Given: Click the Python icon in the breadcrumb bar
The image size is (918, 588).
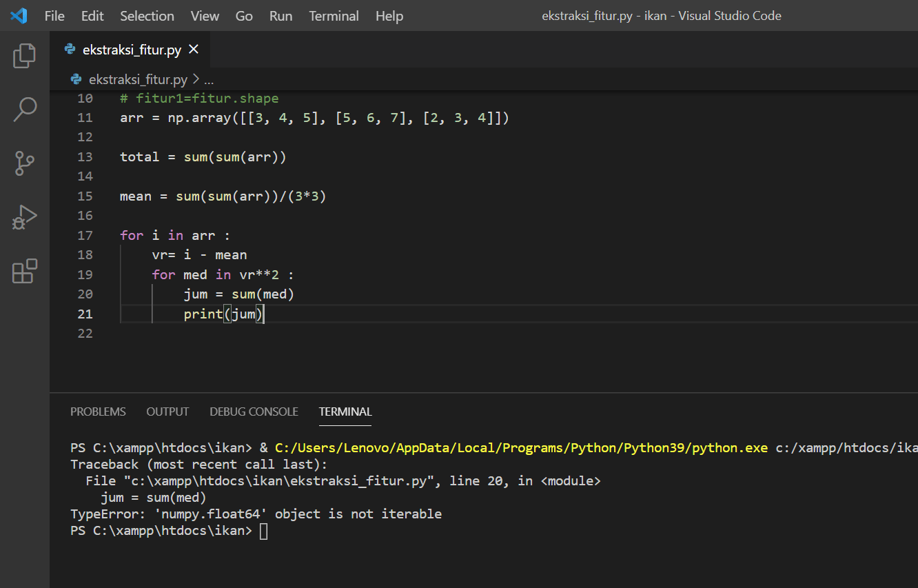Looking at the screenshot, I should tap(76, 79).
